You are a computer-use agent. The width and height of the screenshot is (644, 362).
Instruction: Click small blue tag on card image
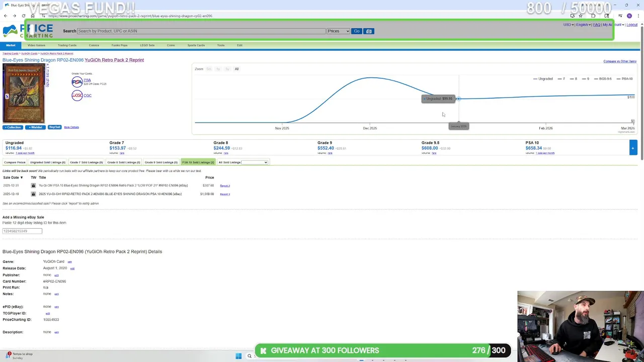click(x=7, y=96)
